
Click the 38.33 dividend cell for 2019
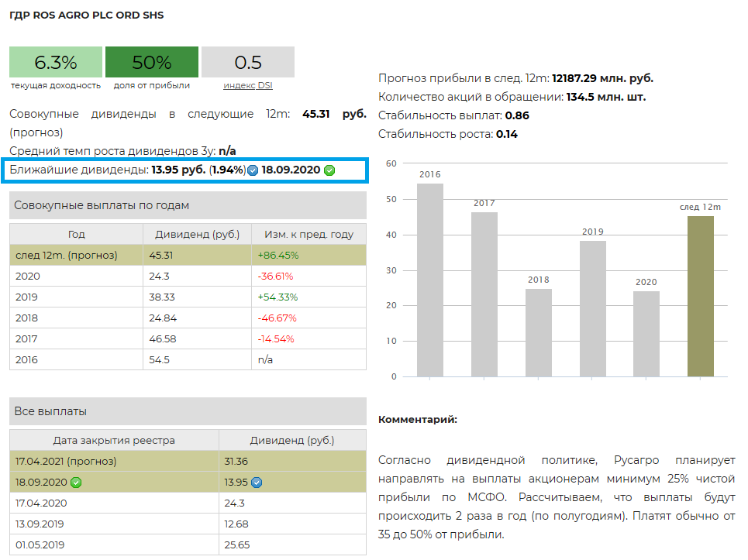click(197, 297)
